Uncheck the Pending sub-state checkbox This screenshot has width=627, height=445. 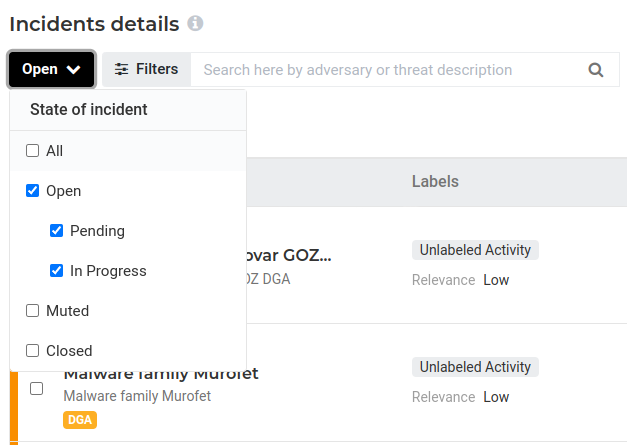coord(57,231)
